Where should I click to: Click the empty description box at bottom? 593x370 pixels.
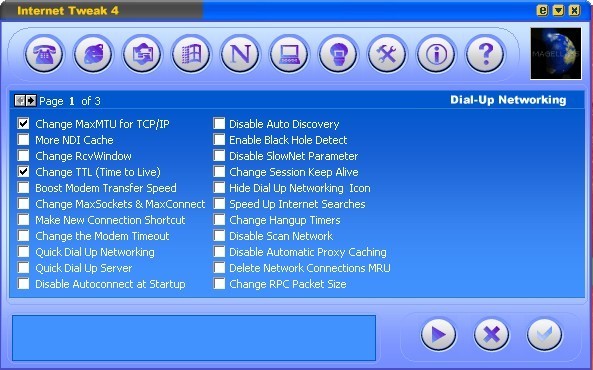(194, 338)
